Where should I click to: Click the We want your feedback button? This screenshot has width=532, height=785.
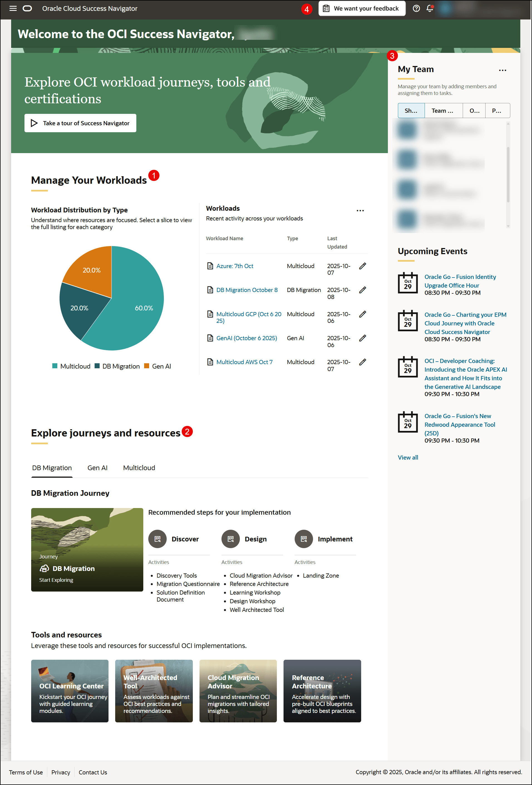tap(361, 8)
